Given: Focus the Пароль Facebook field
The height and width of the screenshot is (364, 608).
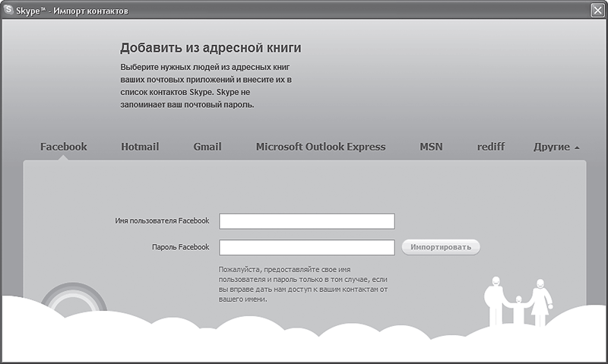Looking at the screenshot, I should coord(307,247).
